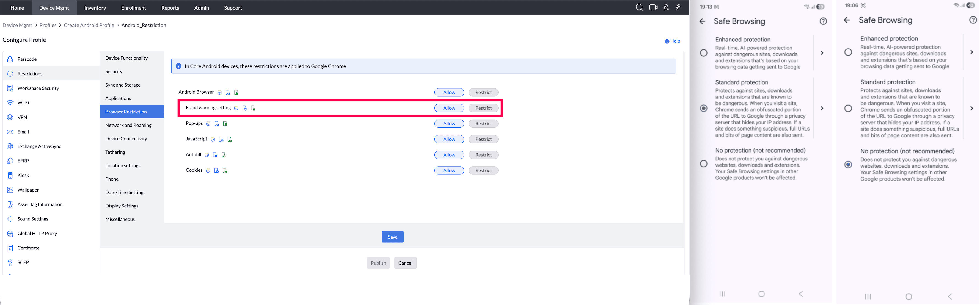This screenshot has width=980, height=305.
Task: Open the Restrictions category in sidebar
Action: point(30,73)
